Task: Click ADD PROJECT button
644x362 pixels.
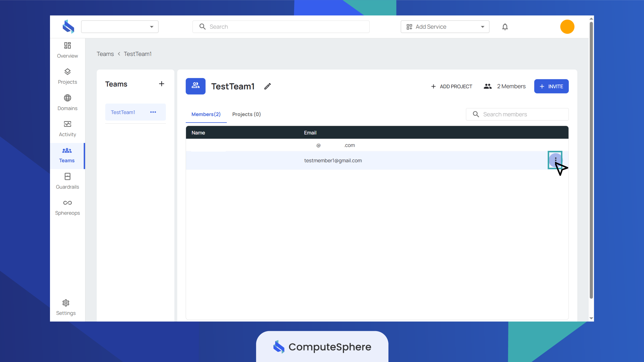Action: 452,86
